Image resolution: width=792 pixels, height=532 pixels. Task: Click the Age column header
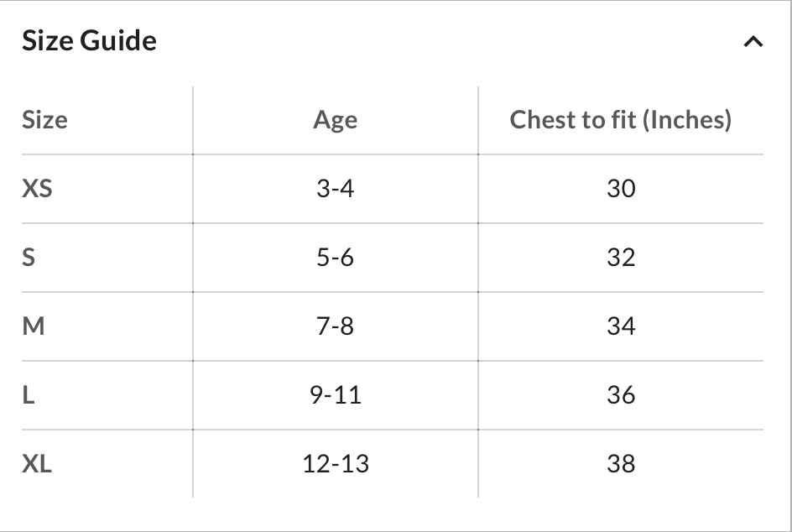coord(335,119)
